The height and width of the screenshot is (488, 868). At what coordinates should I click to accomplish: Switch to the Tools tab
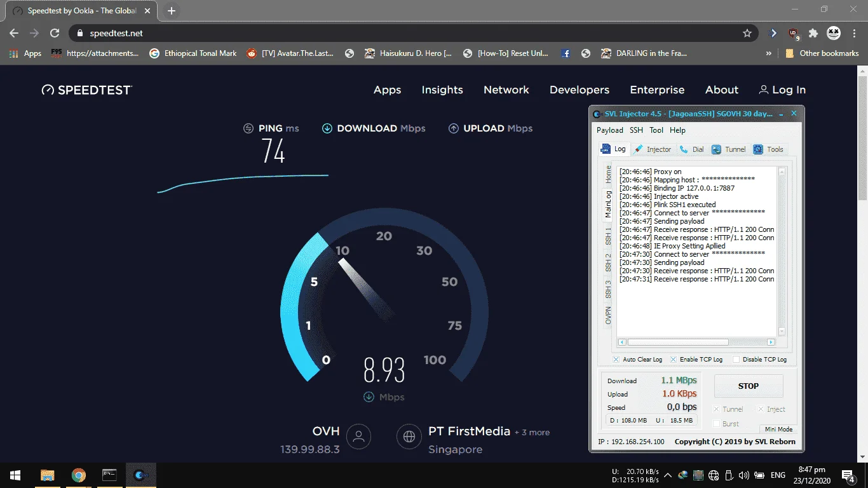768,149
